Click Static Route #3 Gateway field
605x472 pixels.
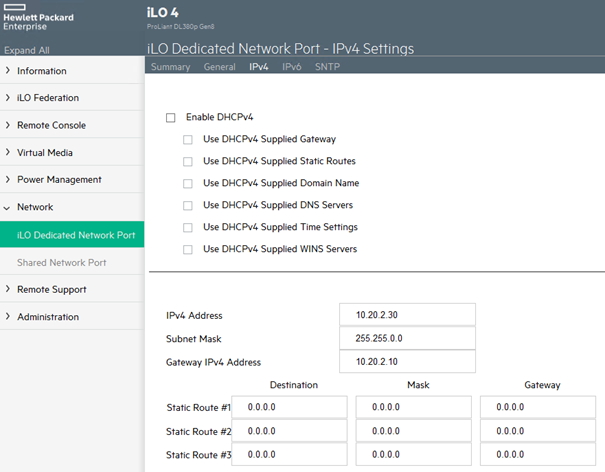pos(538,454)
